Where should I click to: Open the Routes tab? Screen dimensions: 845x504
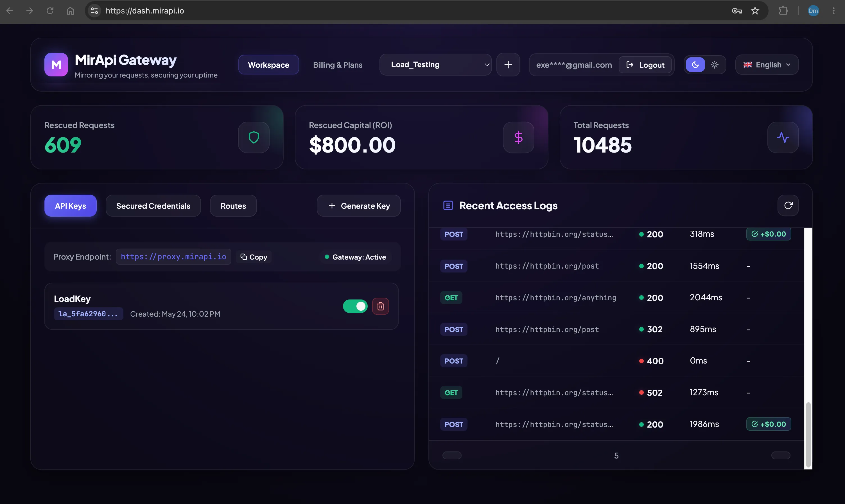point(233,206)
